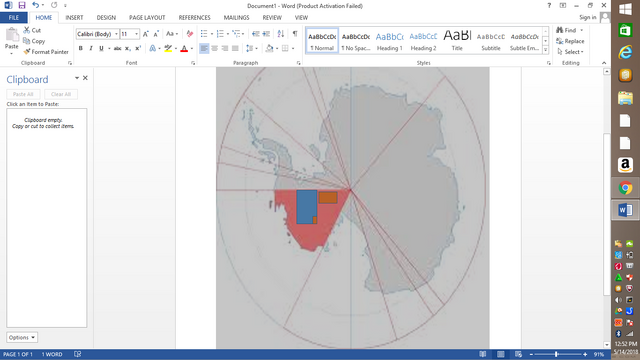Align text left
Screen dimensions: 640x360
(204, 48)
